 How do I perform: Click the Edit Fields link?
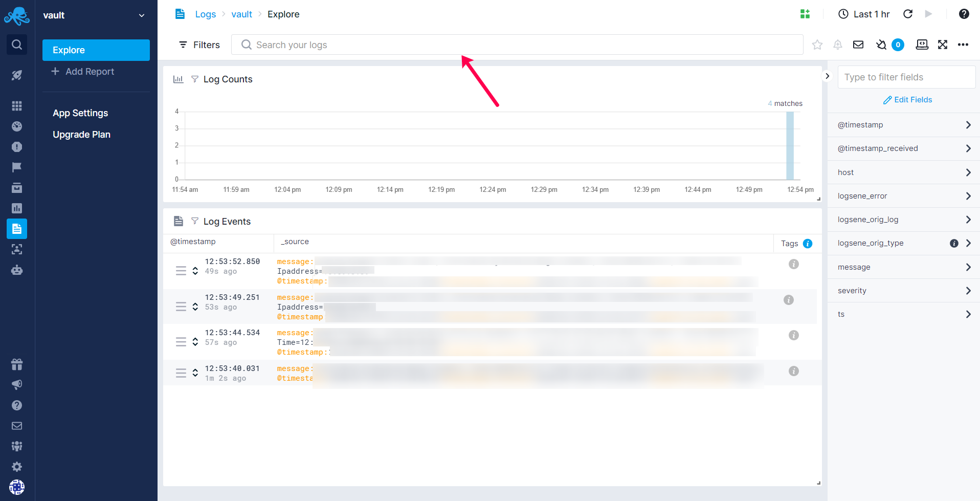coord(908,100)
